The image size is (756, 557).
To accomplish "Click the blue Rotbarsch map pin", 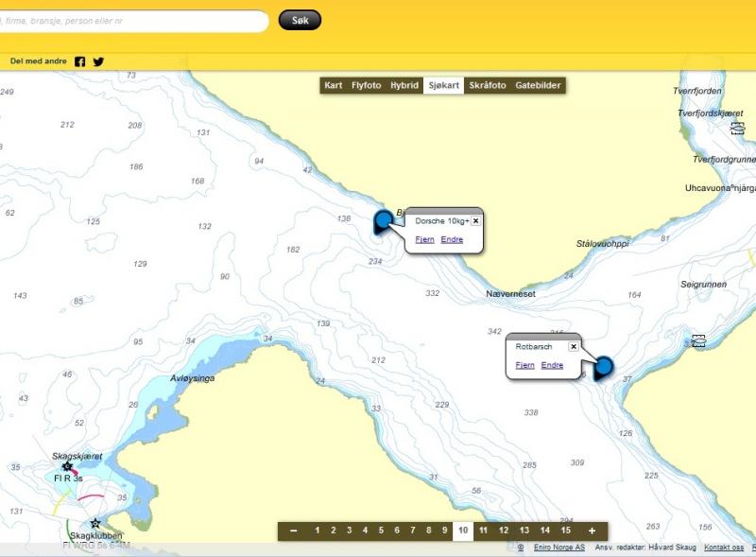I will click(603, 368).
